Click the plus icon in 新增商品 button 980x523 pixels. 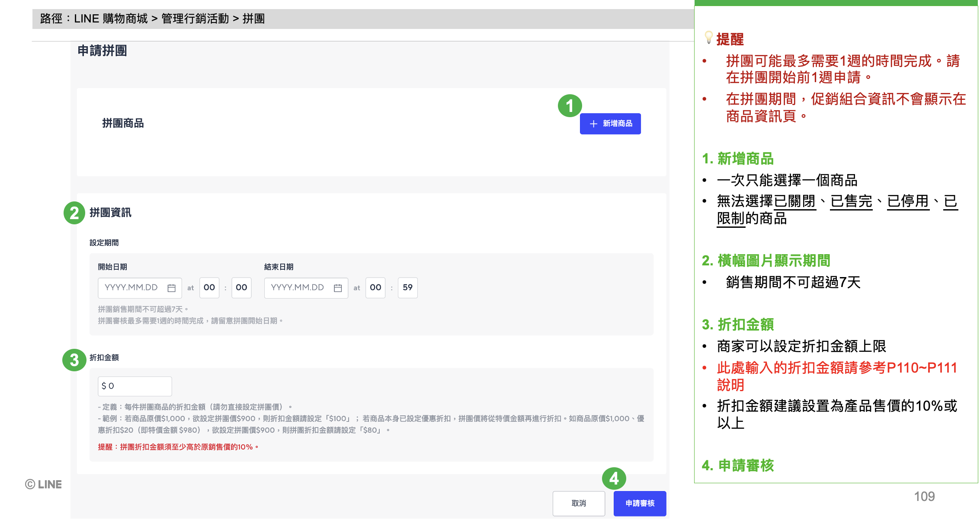[593, 124]
